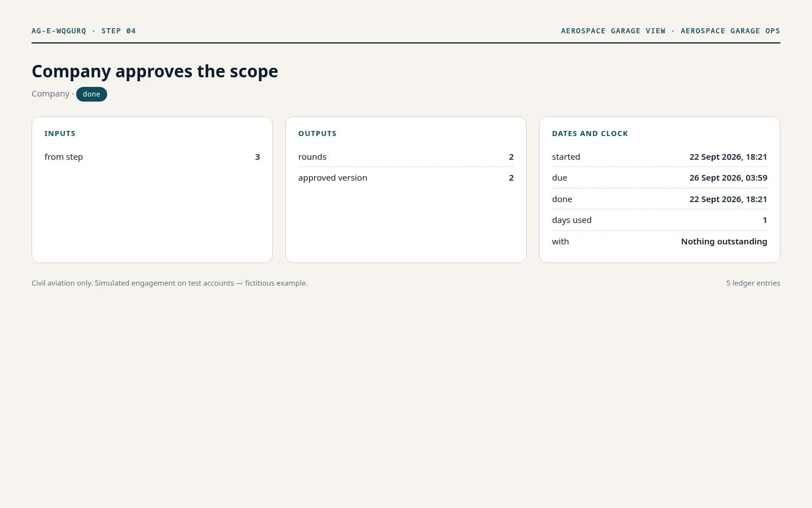The width and height of the screenshot is (812, 508).
Task: Select the 'done' row label in Dates
Action: click(562, 199)
